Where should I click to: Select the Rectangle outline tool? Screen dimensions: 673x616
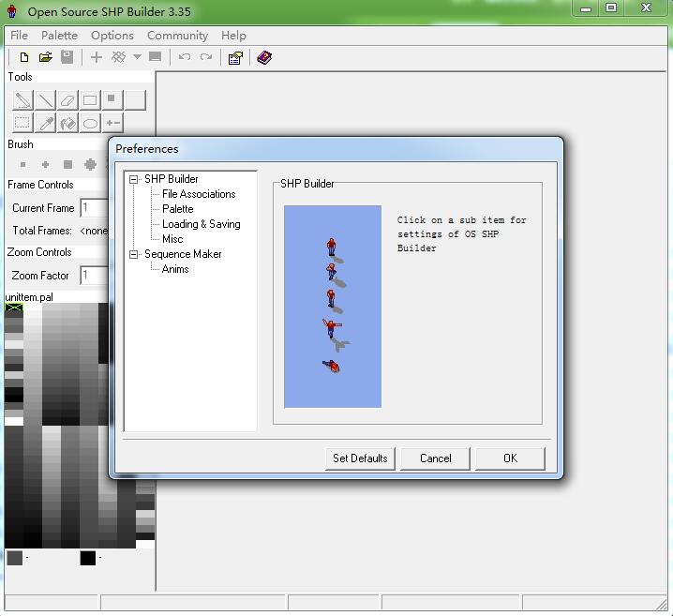(90, 100)
